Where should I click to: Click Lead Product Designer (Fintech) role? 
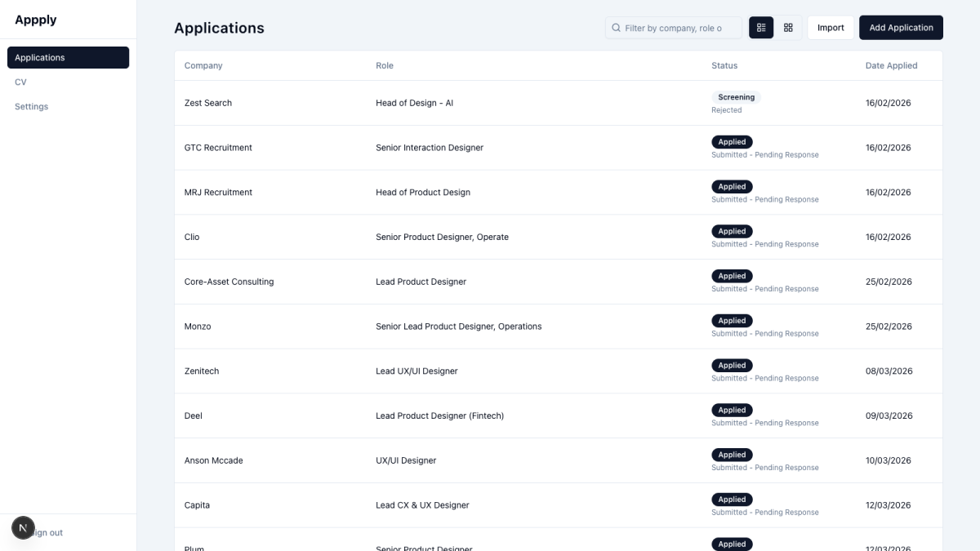pyautogui.click(x=439, y=415)
